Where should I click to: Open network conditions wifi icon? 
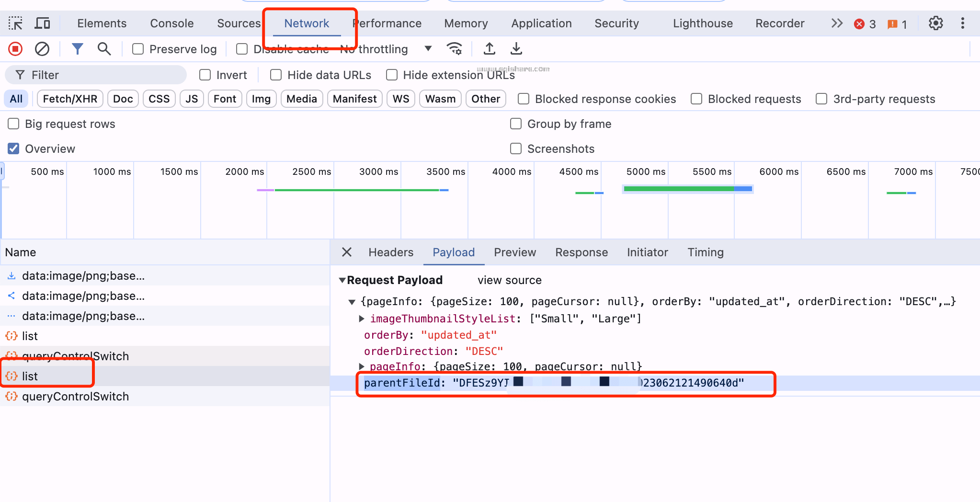point(454,49)
